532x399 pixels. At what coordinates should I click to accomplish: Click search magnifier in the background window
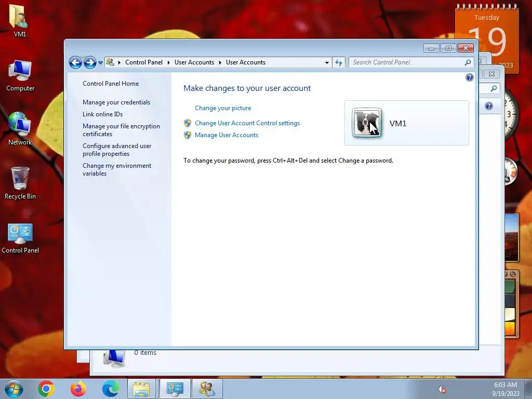[494, 88]
